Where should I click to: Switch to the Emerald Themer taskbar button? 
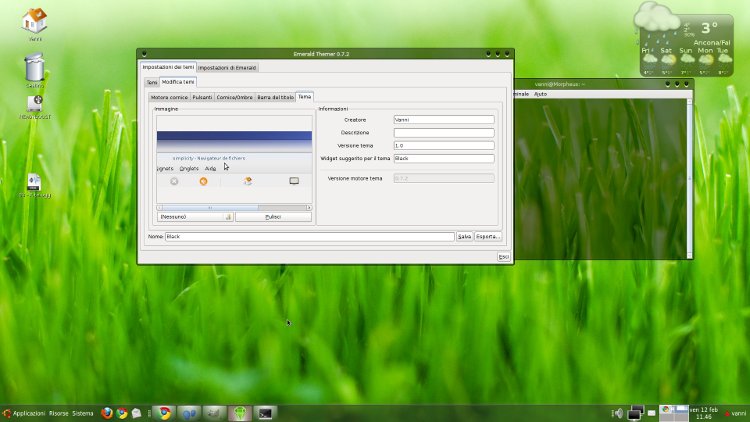pos(240,413)
